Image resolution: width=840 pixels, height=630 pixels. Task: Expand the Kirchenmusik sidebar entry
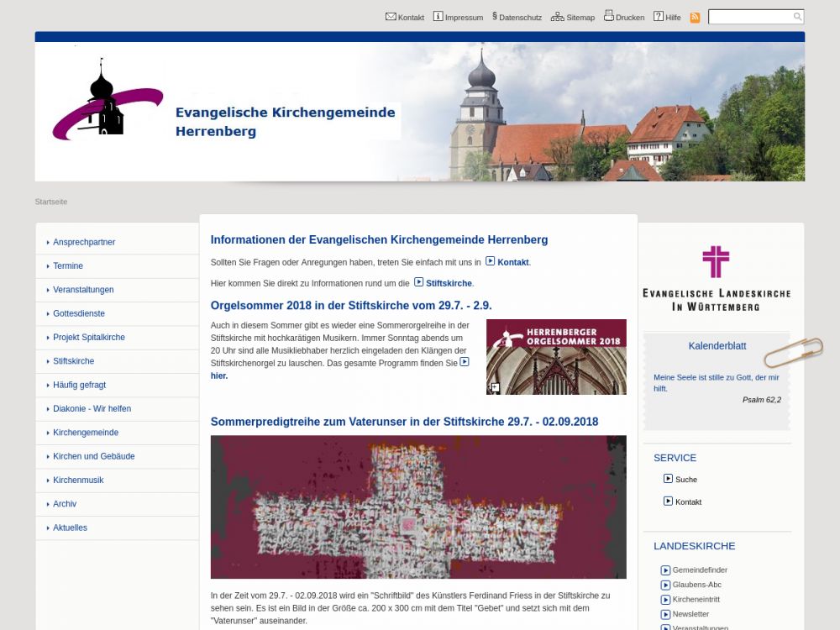pyautogui.click(x=78, y=480)
